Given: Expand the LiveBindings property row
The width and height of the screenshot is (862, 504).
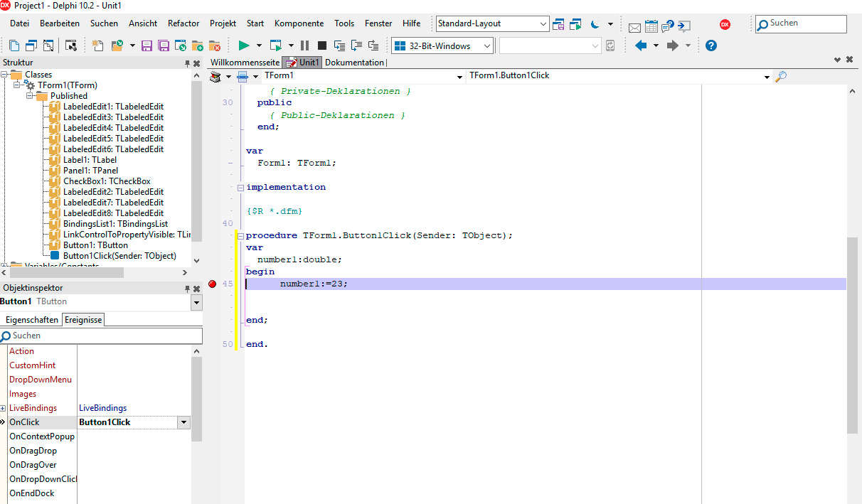Looking at the screenshot, I should tap(4, 408).
